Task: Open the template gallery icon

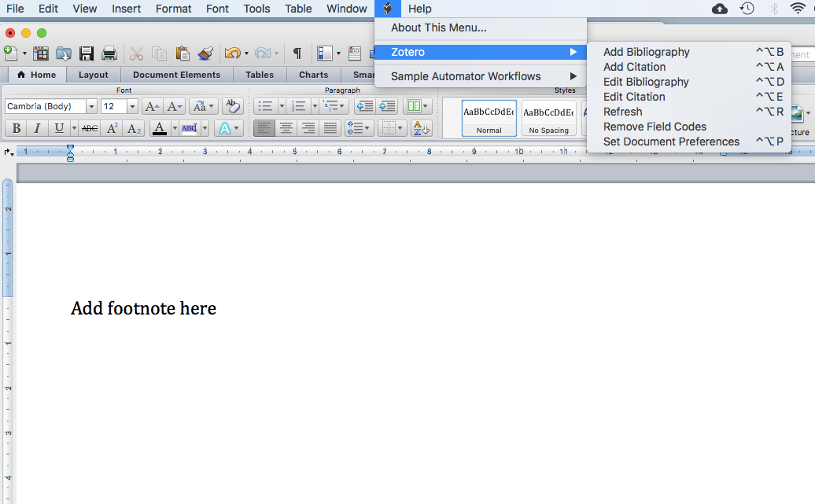Action: [x=41, y=53]
